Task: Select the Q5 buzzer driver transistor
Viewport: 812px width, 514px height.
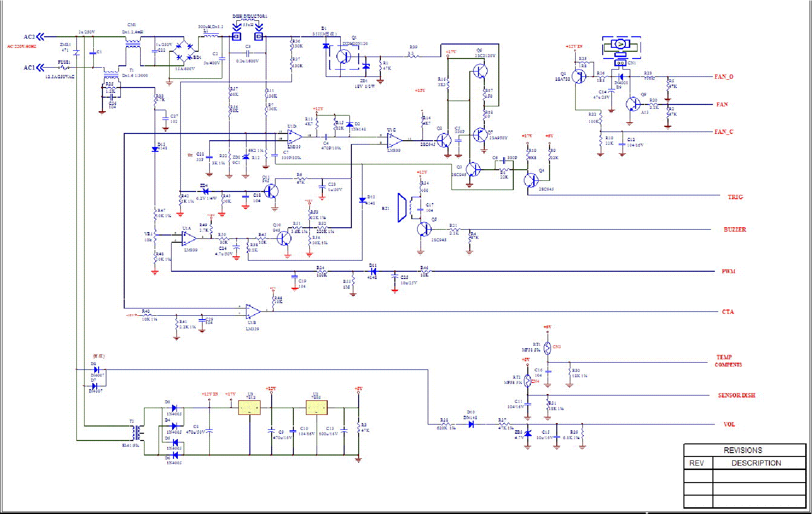Action: [424, 229]
